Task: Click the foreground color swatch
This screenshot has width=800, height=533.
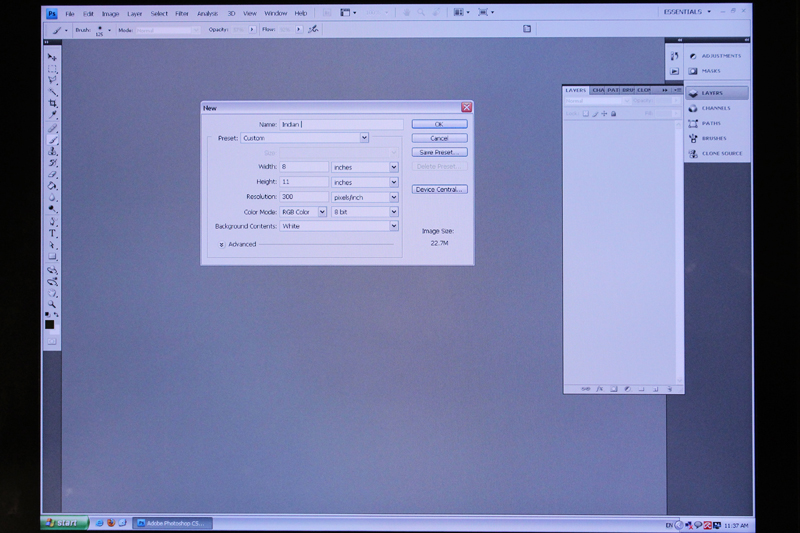Action: pos(50,324)
